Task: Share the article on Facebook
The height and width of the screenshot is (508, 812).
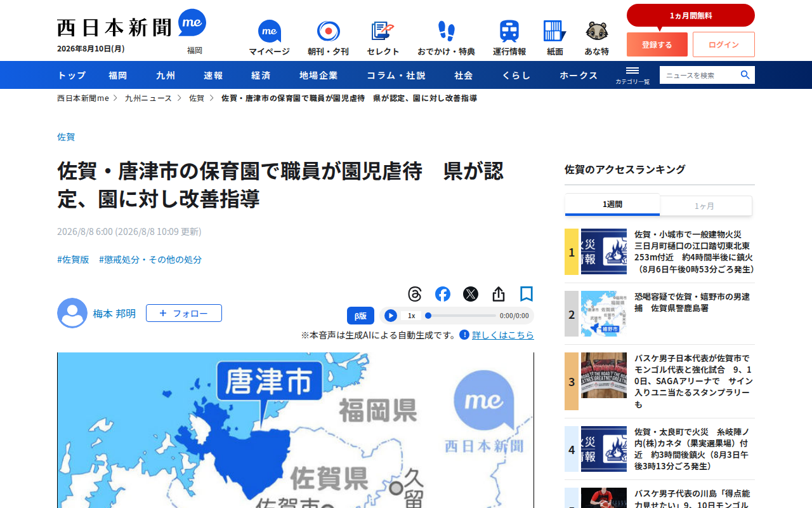Action: 443,294
